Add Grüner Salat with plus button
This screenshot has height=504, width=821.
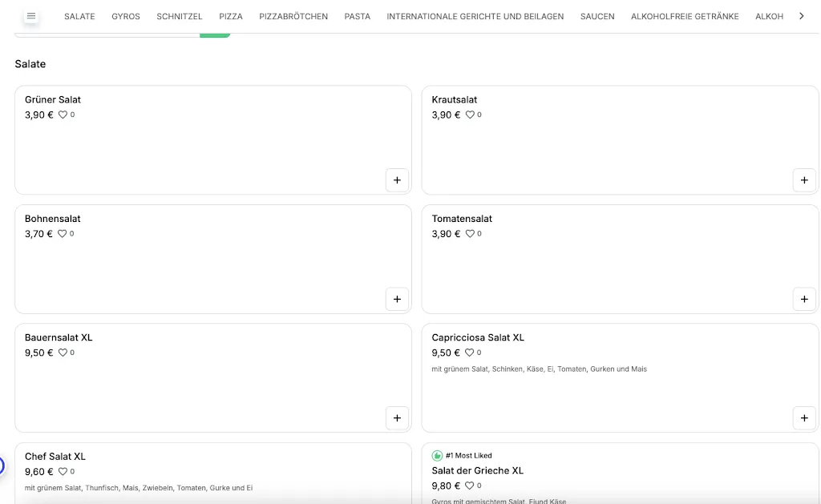pos(397,180)
